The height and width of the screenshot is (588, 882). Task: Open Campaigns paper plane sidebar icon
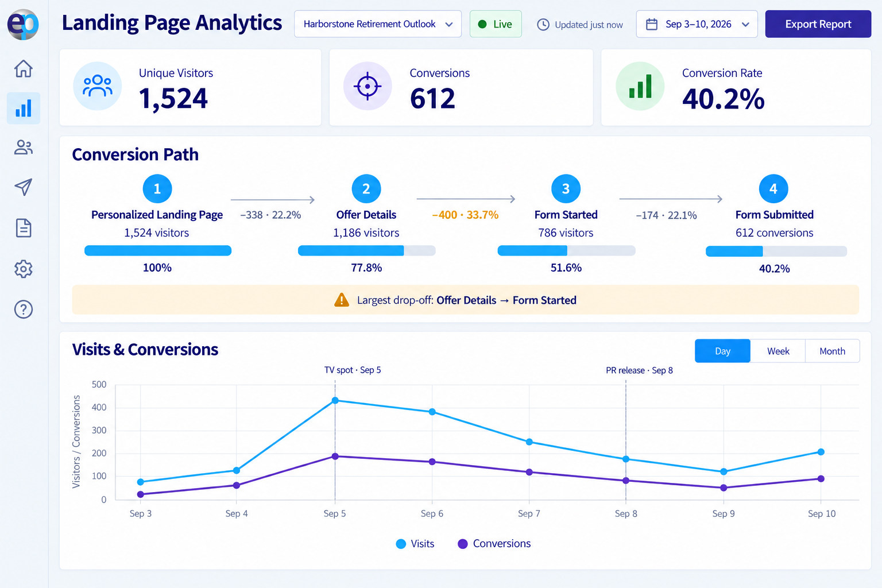pyautogui.click(x=24, y=187)
